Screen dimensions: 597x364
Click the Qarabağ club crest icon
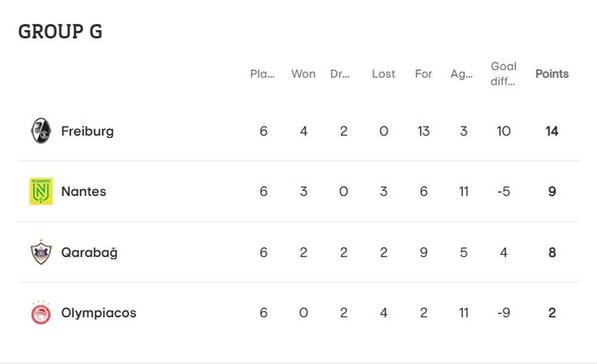pos(41,252)
